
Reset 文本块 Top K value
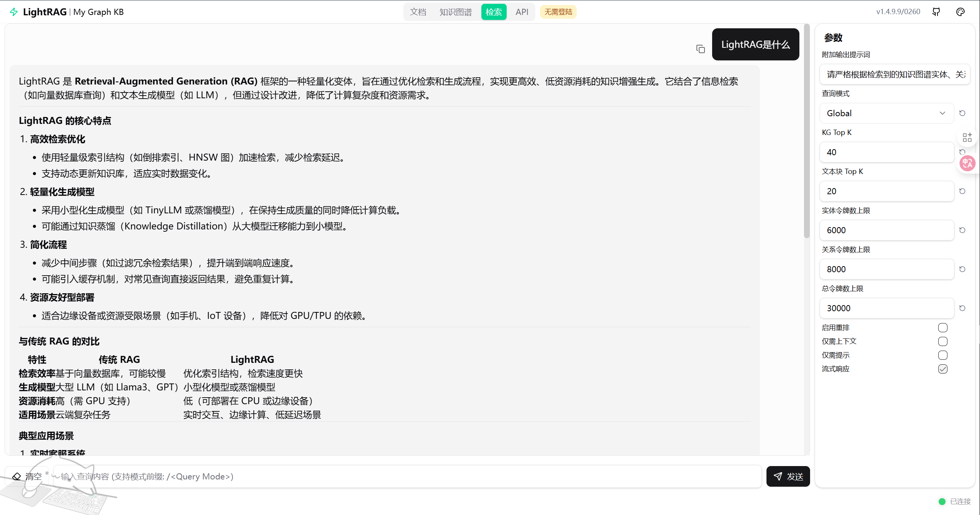pyautogui.click(x=962, y=191)
